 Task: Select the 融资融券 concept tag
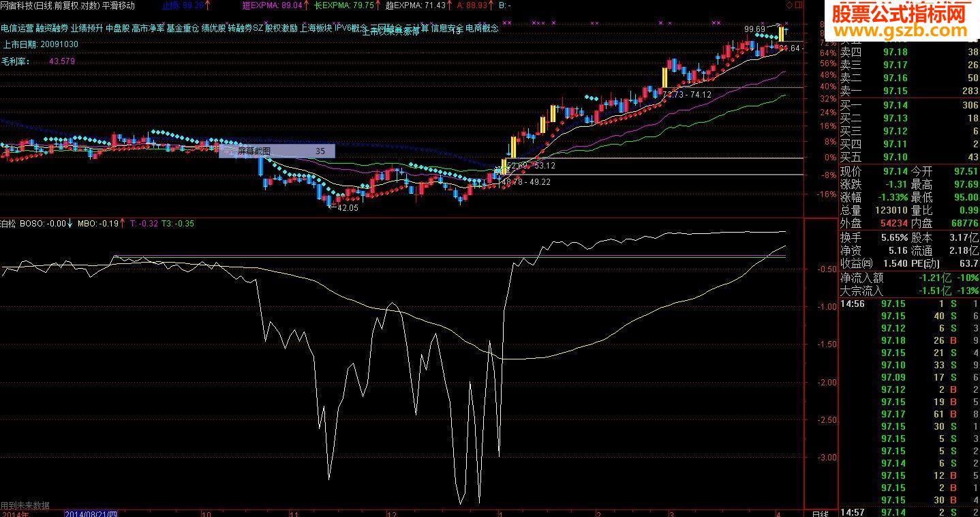[x=52, y=29]
